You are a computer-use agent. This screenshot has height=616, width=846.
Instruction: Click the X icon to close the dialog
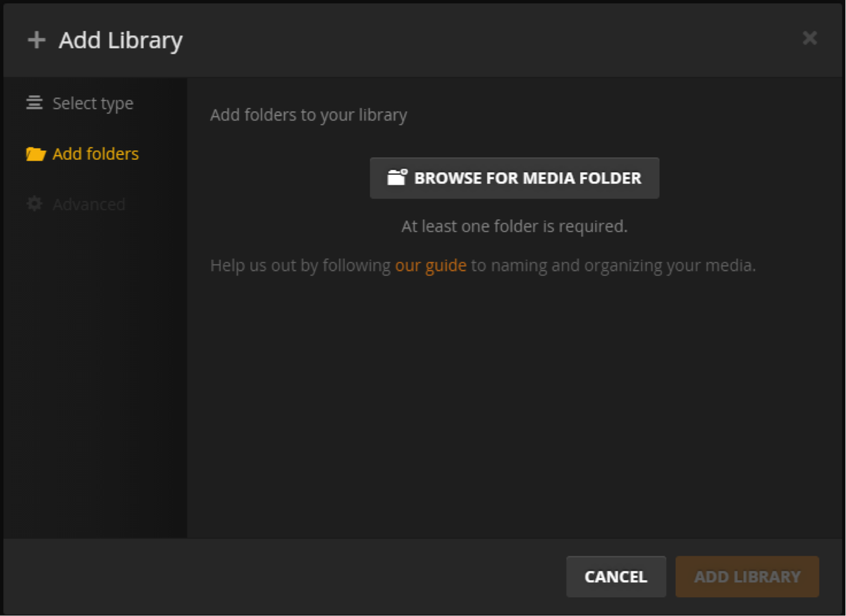pos(809,38)
